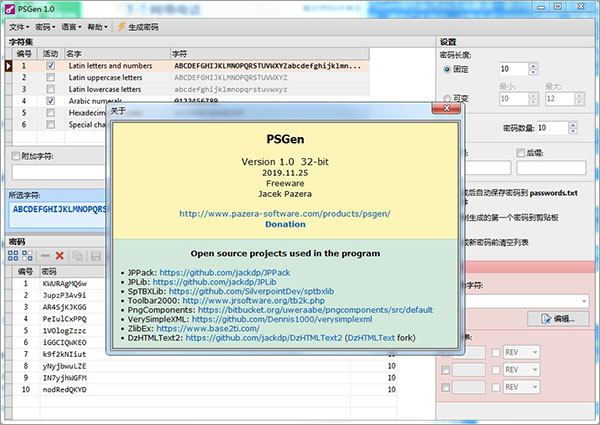Screen dimensions: 600x425
Task: Open the 文件 file menu
Action: tap(19, 27)
